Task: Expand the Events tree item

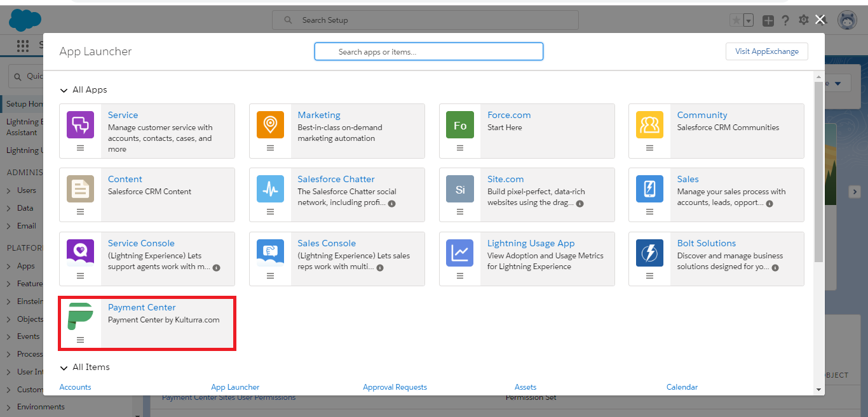Action: pos(10,336)
